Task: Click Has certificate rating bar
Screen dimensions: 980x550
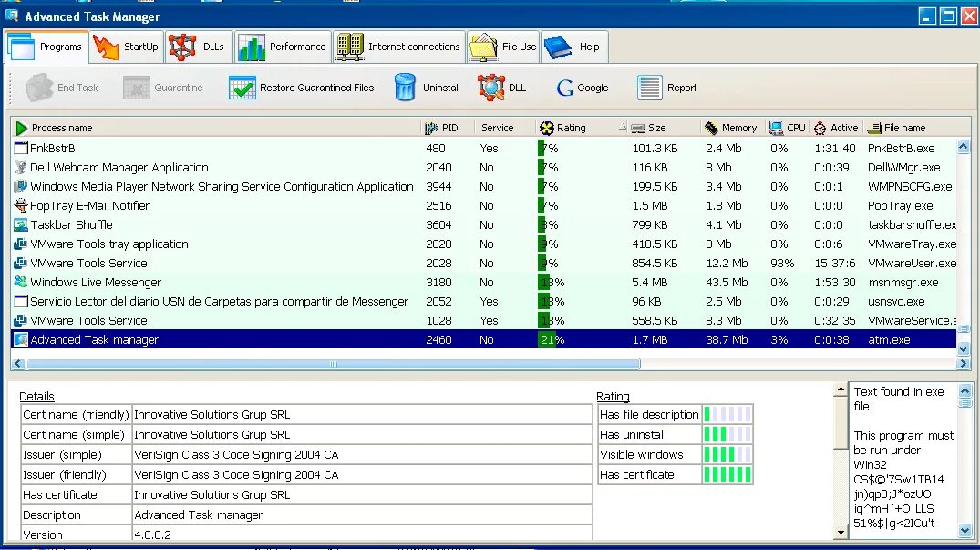Action: 727,475
